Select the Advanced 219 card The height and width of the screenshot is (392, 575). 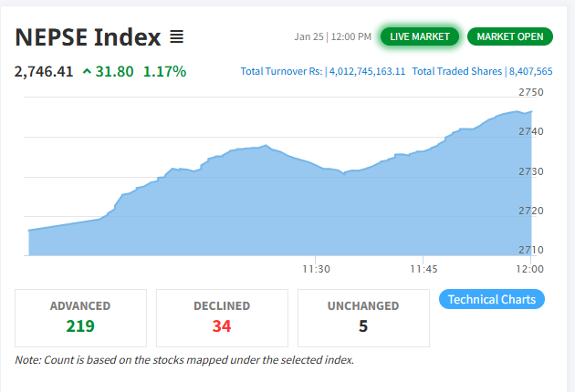click(x=80, y=317)
